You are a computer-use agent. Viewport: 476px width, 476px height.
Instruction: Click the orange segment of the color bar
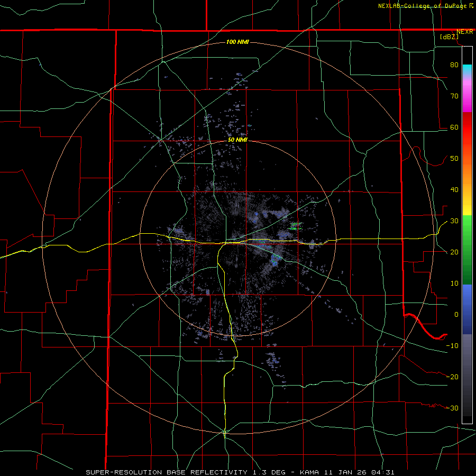coord(467,175)
